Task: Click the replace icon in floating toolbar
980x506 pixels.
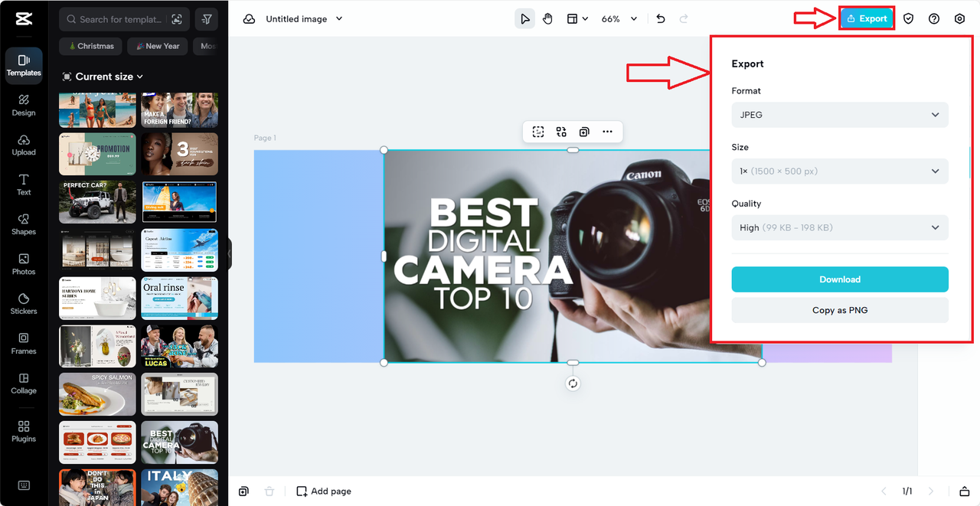Action: pyautogui.click(x=561, y=132)
